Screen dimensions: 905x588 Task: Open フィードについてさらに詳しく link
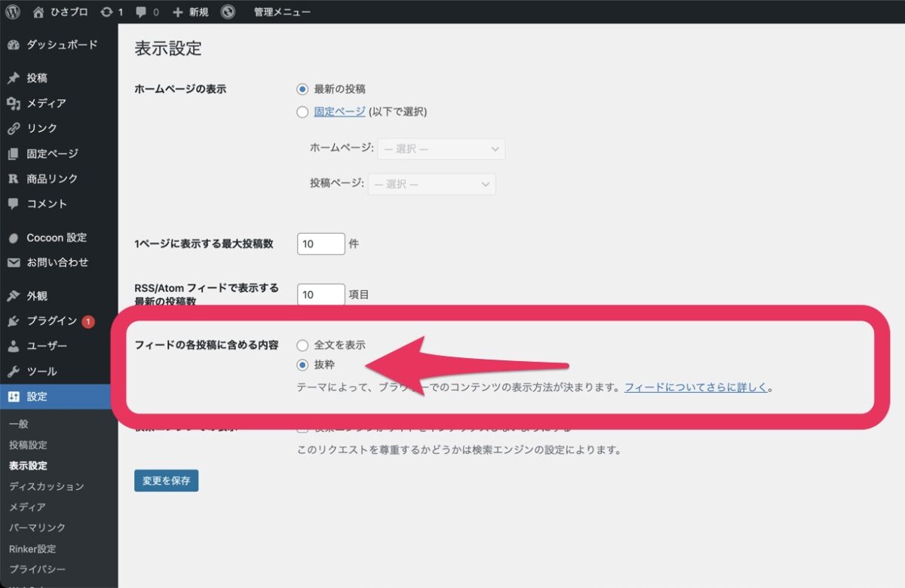point(695,388)
